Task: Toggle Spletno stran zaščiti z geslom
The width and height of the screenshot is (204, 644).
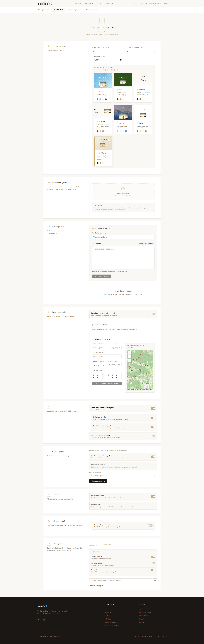Action: pos(153,457)
